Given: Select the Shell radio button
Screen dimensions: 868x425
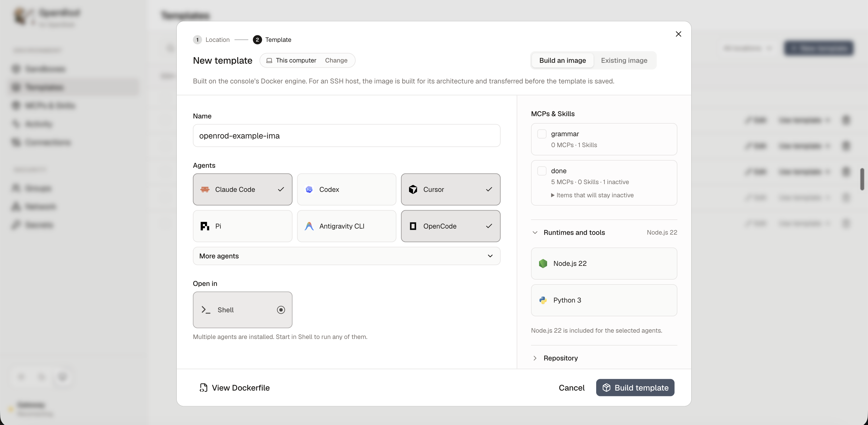Looking at the screenshot, I should pyautogui.click(x=281, y=310).
